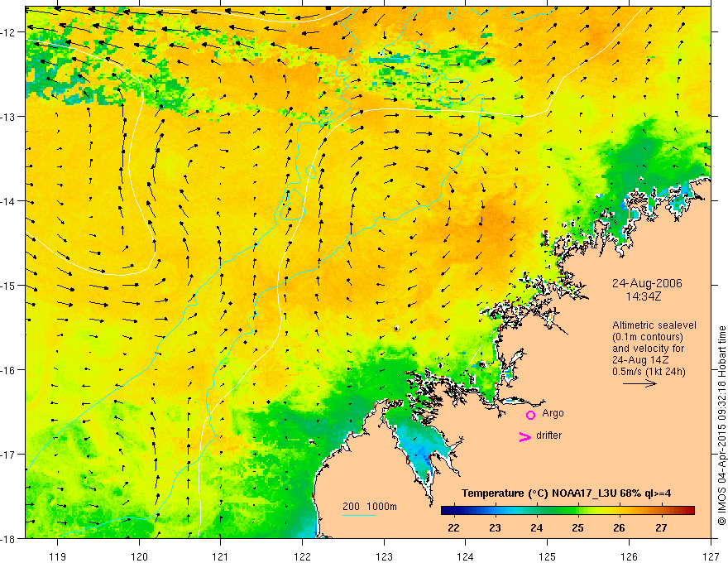This screenshot has width=728, height=563.
Task: Click the '24-Aug 14Z' legend line
Action: (642, 360)
